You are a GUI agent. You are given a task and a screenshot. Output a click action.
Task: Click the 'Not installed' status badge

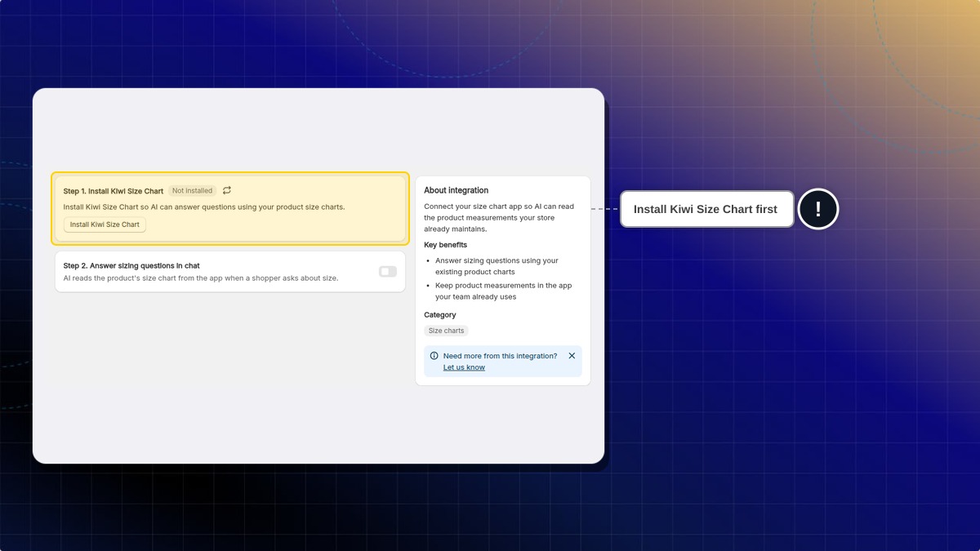click(192, 191)
